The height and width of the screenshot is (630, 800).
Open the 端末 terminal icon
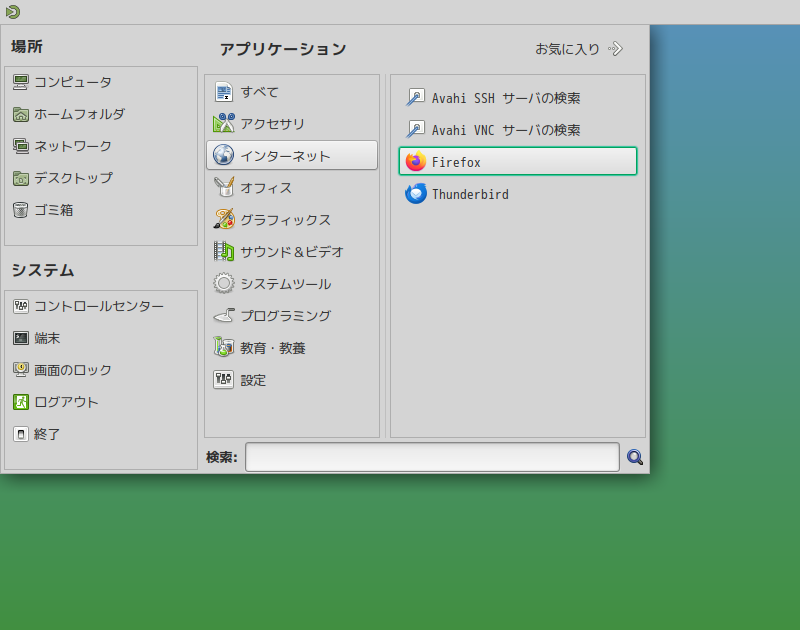(20, 338)
